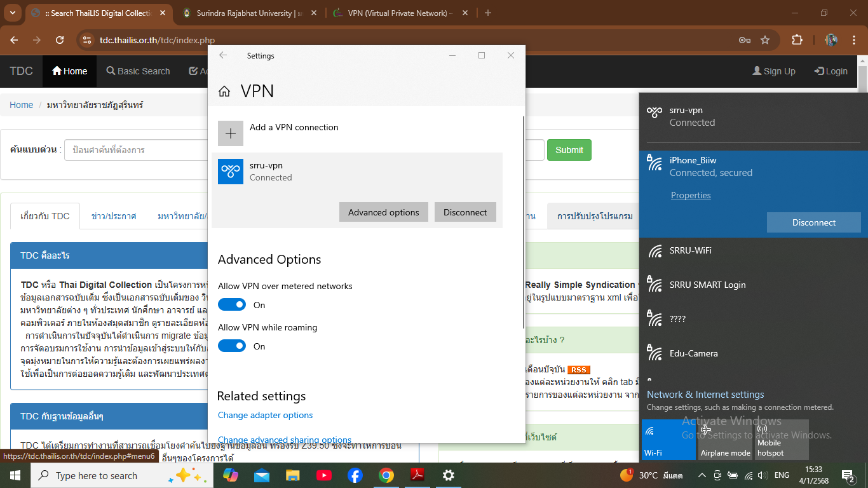Click Sign Up on TDC page

pos(774,71)
